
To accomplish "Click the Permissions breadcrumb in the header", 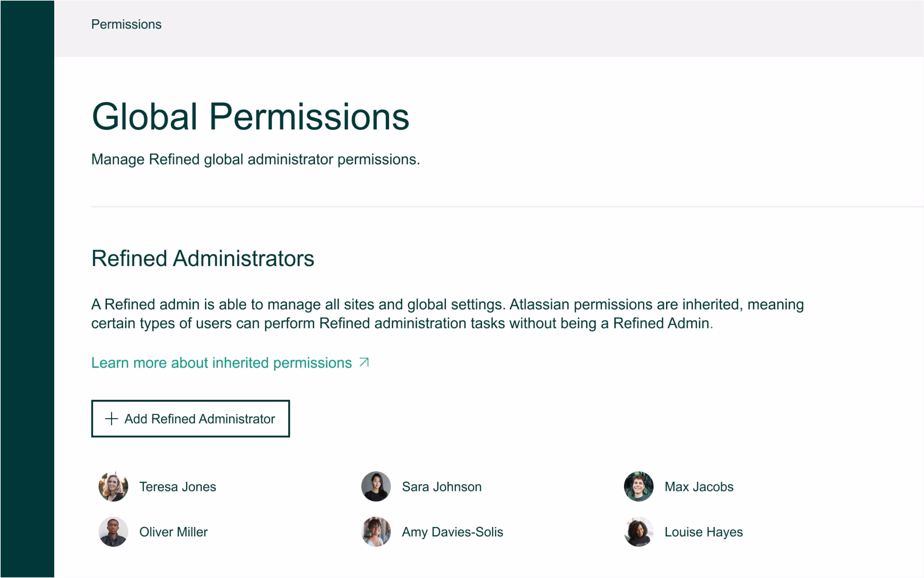I will point(126,24).
